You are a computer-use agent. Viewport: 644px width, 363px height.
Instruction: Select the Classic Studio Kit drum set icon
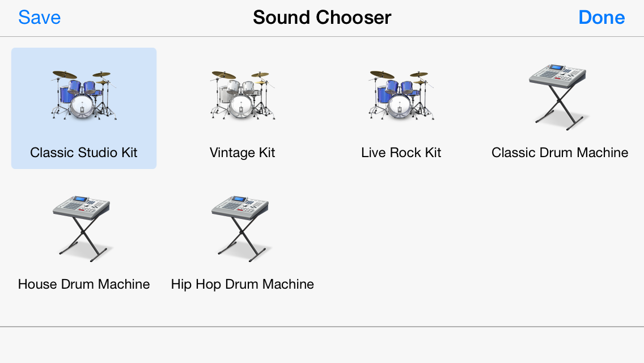pyautogui.click(x=84, y=95)
